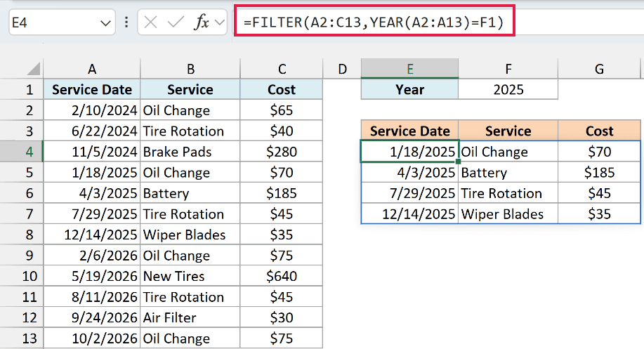Click the Cost header cell in C1
The height and width of the screenshot is (349, 644).
click(282, 89)
